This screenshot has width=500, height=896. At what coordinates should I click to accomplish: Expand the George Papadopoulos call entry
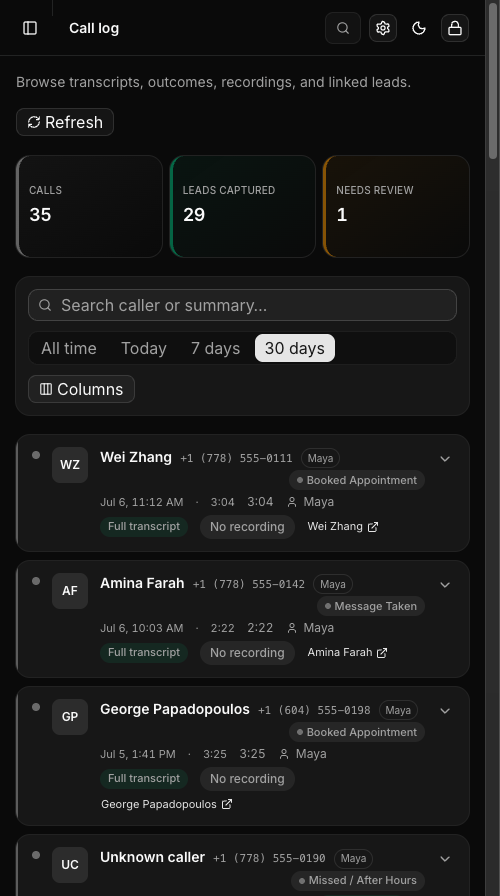point(445,711)
